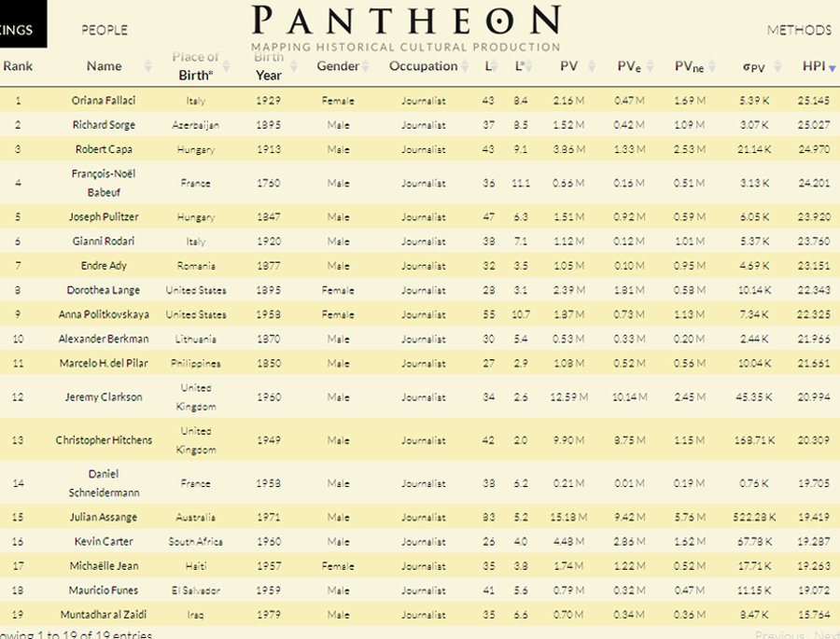This screenshot has height=639, width=840.
Task: Toggle HPI descending sort arrow
Action: [832, 68]
